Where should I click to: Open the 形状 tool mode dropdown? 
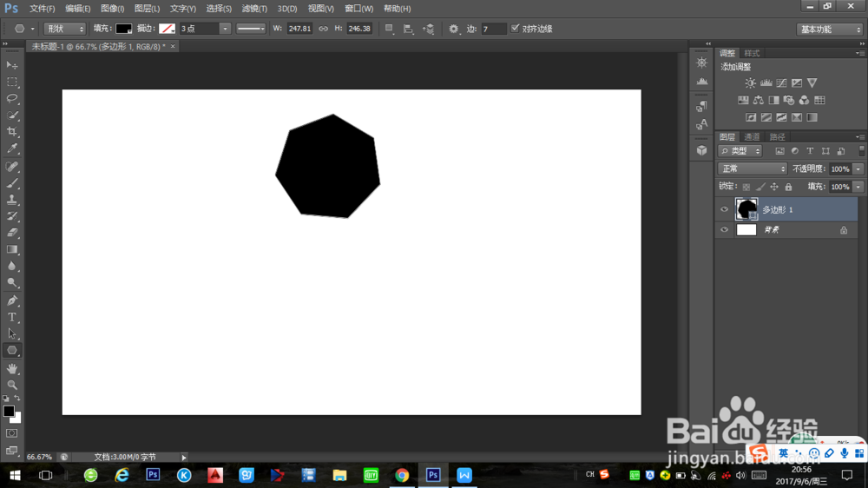point(65,29)
